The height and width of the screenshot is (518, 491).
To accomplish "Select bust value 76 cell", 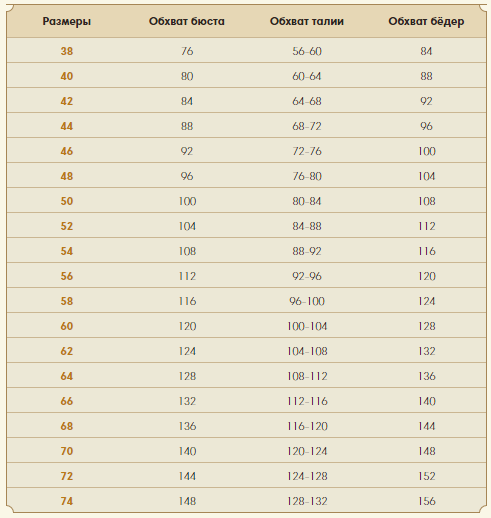I will [187, 51].
